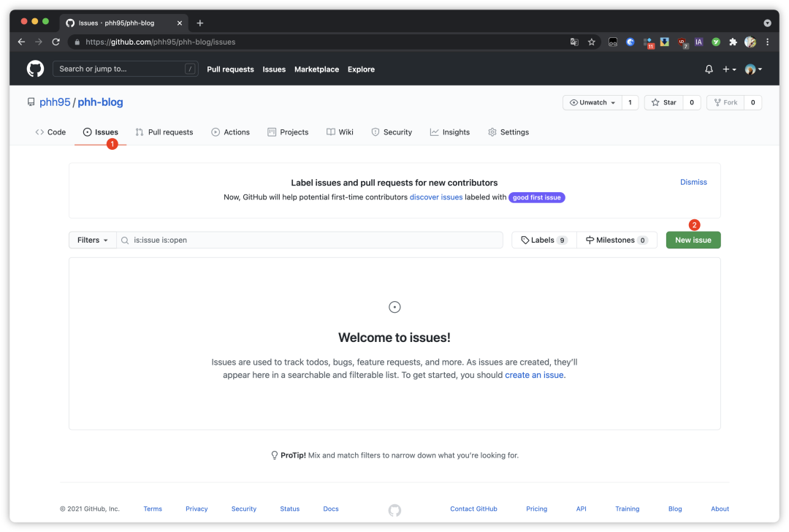Open Security via the shield icon
The height and width of the screenshot is (532, 789).
376,132
